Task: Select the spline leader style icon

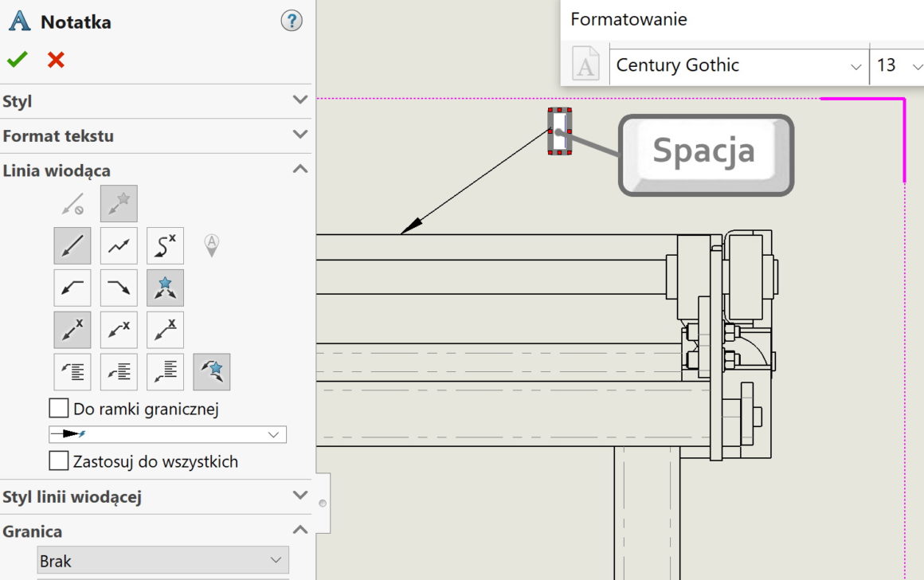Action: click(165, 245)
